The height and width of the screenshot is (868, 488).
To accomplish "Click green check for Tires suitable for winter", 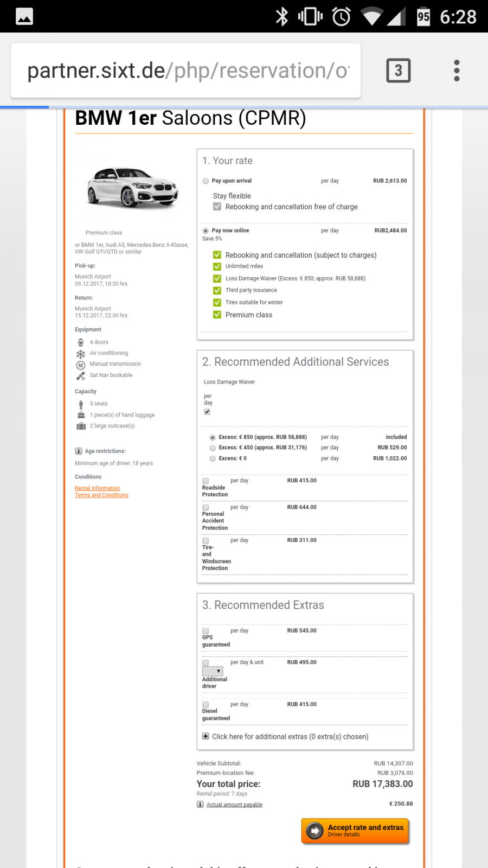I will coord(217,302).
